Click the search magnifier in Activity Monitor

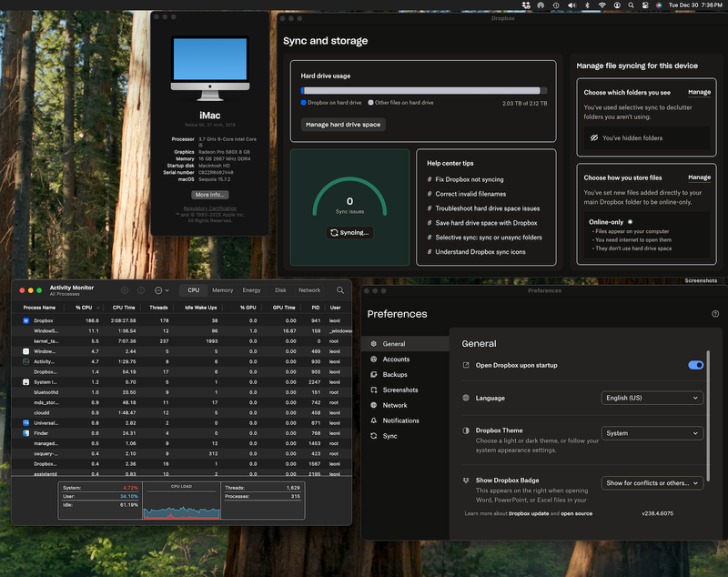point(340,290)
